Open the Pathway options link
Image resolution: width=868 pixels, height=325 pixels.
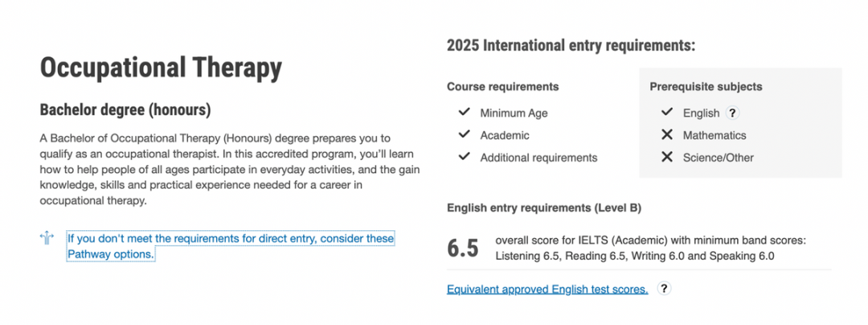(x=231, y=246)
